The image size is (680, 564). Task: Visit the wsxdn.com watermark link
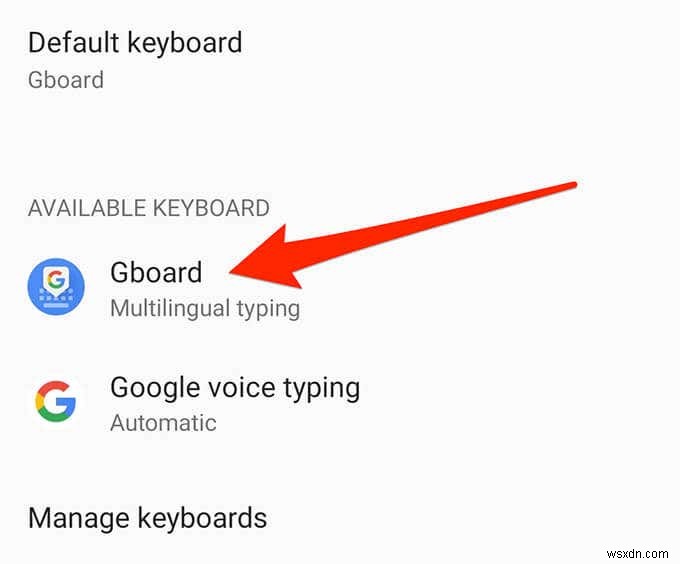click(x=638, y=554)
